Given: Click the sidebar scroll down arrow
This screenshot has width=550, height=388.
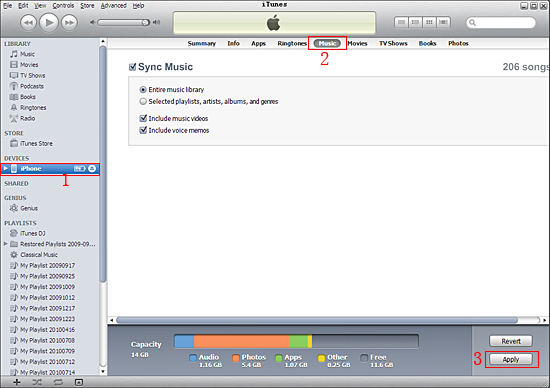Looking at the screenshot, I should 103,371.
